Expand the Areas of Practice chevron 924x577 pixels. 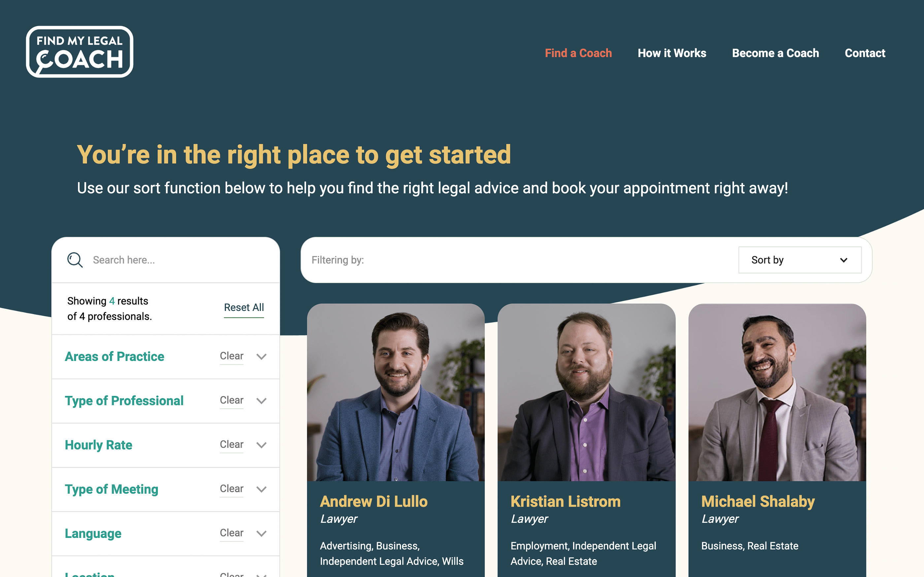pyautogui.click(x=261, y=356)
